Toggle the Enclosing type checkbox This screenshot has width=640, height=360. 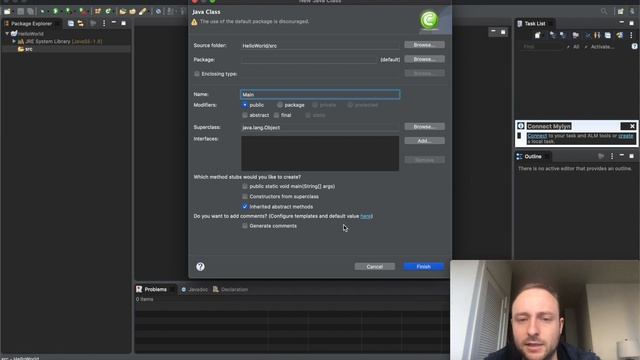pyautogui.click(x=197, y=74)
